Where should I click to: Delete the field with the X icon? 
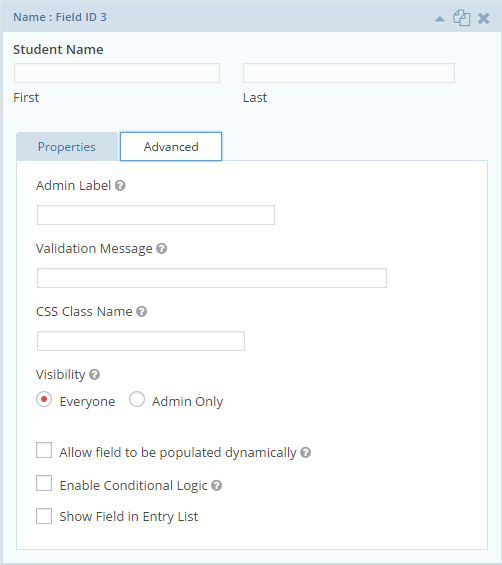tap(483, 18)
